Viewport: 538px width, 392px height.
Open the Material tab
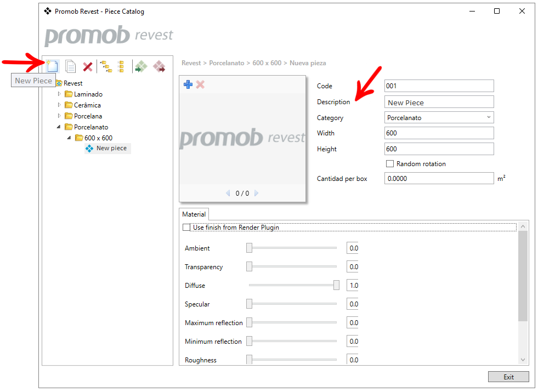click(194, 214)
